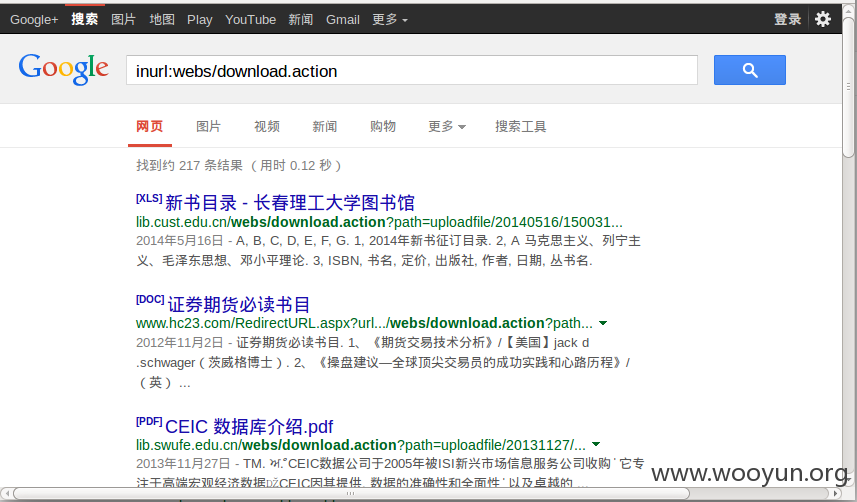Open result 新书目录 - 长春理工大学图书馆
The image size is (857, 502).
point(290,203)
